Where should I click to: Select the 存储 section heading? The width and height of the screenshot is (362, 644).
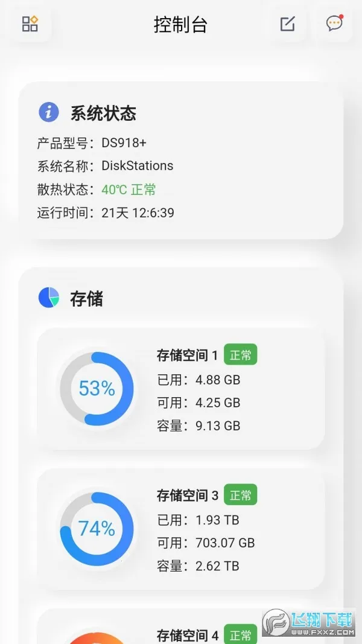86,298
